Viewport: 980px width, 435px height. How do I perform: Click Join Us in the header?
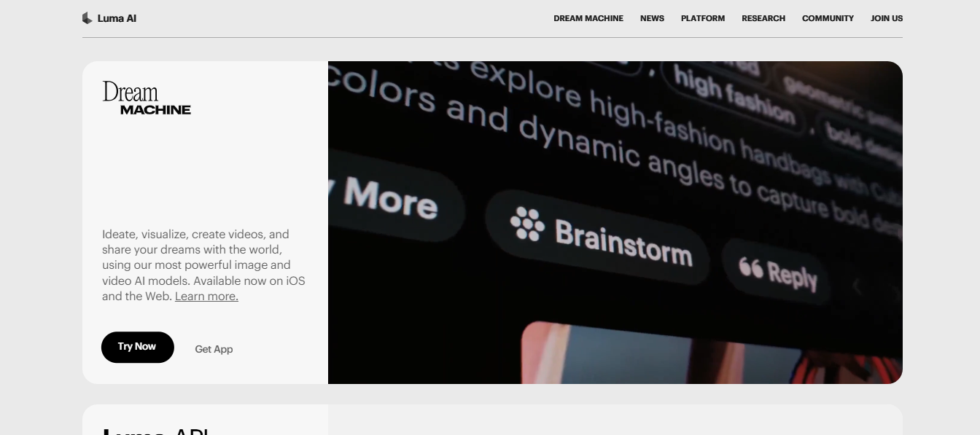pos(887,18)
